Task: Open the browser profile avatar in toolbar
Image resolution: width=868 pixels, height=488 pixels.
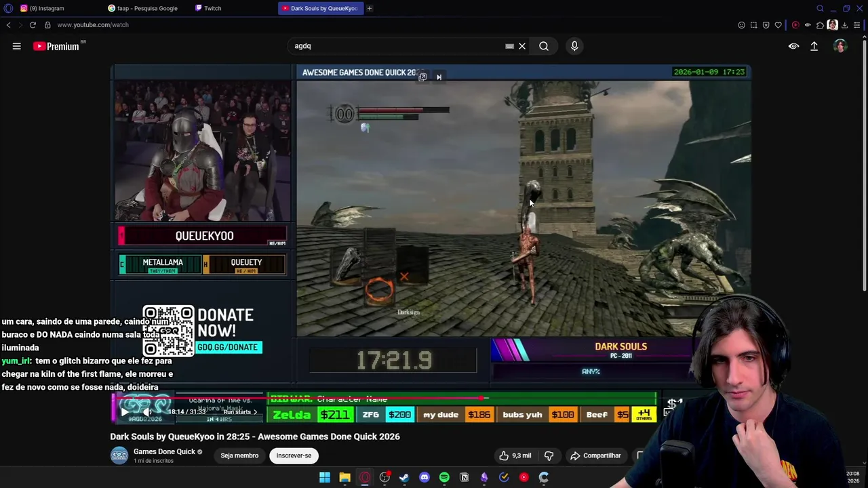Action: (832, 25)
